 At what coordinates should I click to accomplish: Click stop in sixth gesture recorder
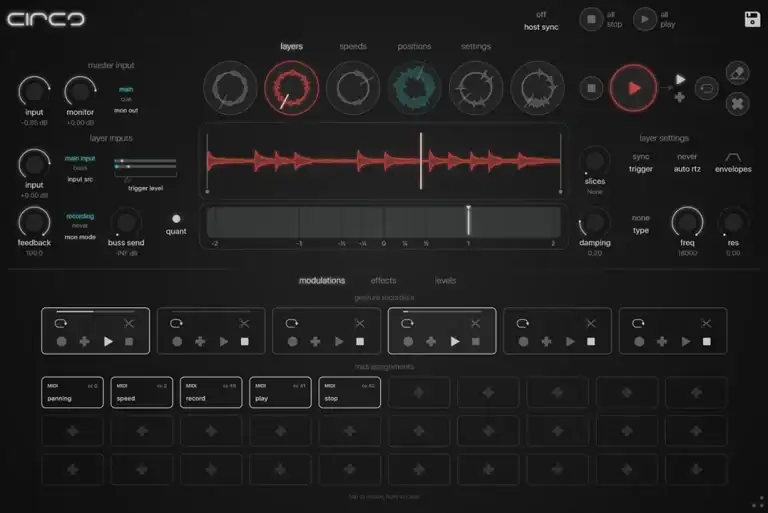(x=706, y=342)
